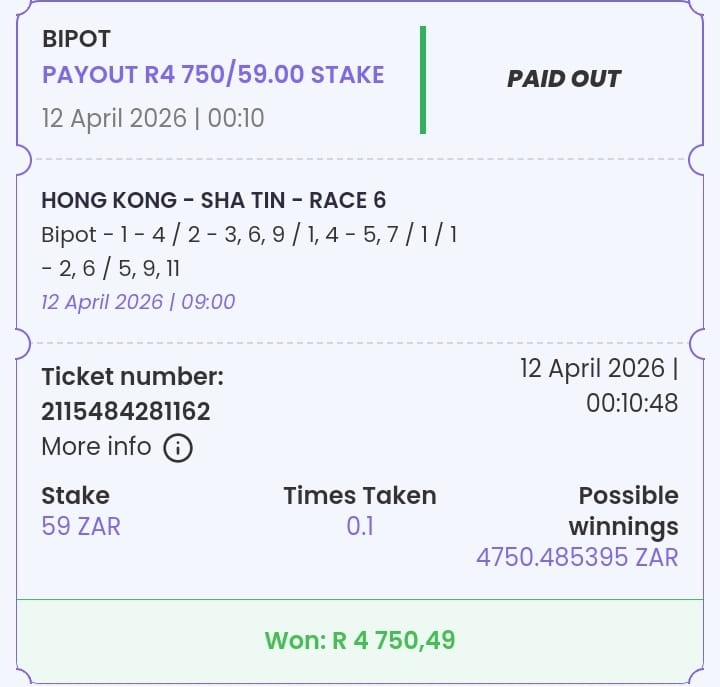720x687 pixels.
Task: Click the PAID OUT status label
Action: 564,79
